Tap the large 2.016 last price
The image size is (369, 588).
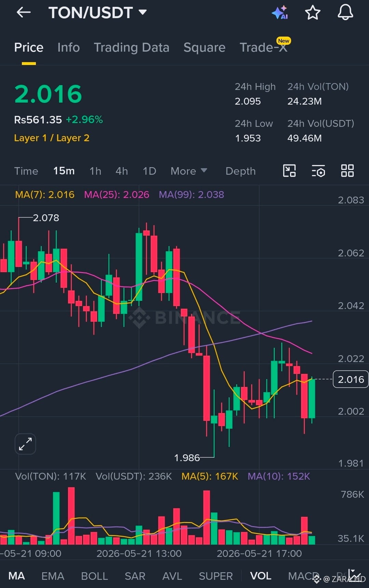click(48, 94)
